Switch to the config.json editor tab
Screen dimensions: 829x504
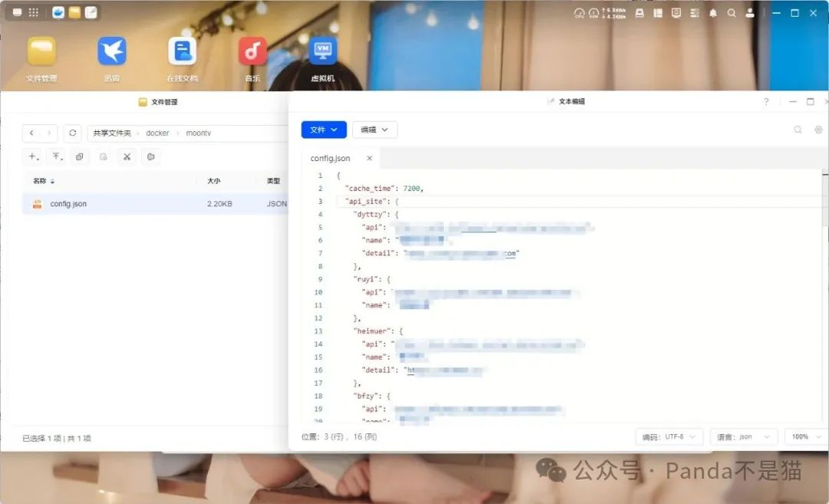tap(329, 158)
